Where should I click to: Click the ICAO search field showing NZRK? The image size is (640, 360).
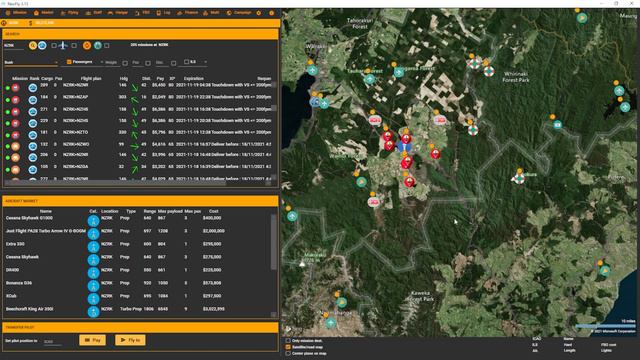(14, 46)
